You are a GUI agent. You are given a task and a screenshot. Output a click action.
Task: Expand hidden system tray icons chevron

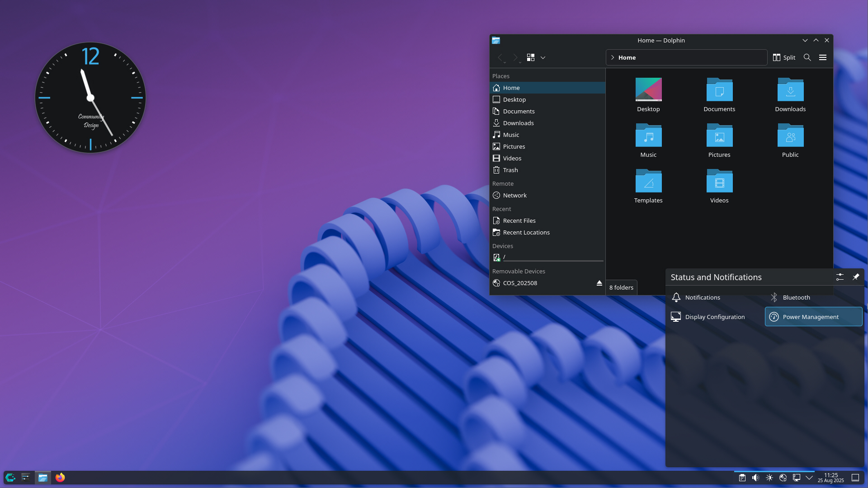coord(809,477)
